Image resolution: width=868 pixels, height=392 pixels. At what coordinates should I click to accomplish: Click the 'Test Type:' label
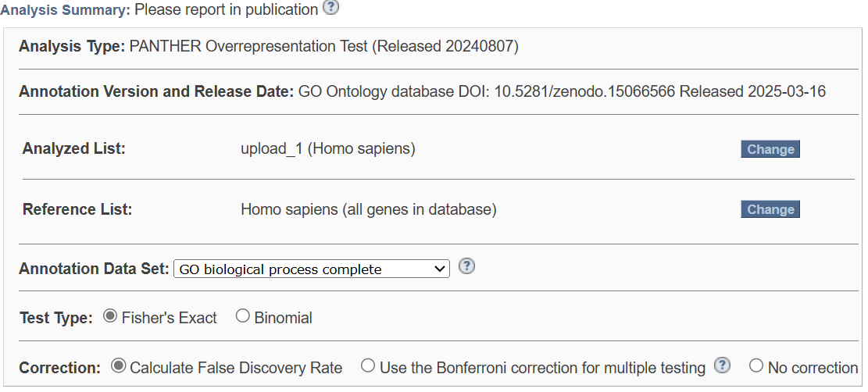click(x=56, y=319)
